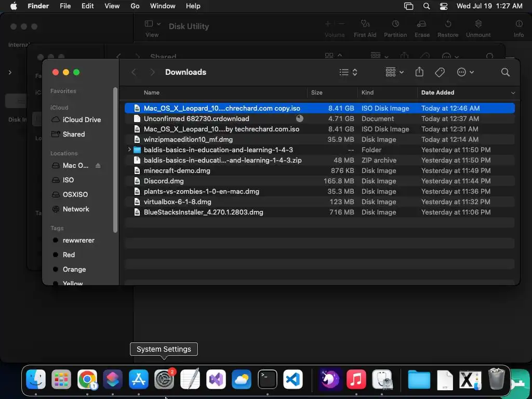
Task: Click the search magnifier in Downloads window
Action: [505, 72]
